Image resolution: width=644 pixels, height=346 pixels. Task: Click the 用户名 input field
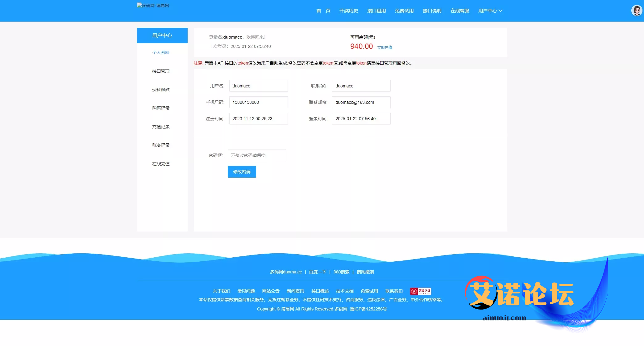(x=259, y=86)
